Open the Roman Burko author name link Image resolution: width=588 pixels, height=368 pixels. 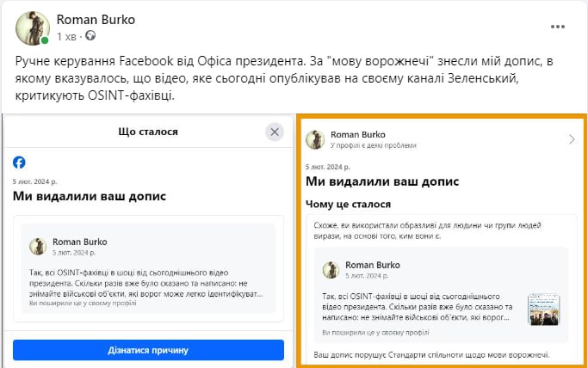tap(96, 20)
